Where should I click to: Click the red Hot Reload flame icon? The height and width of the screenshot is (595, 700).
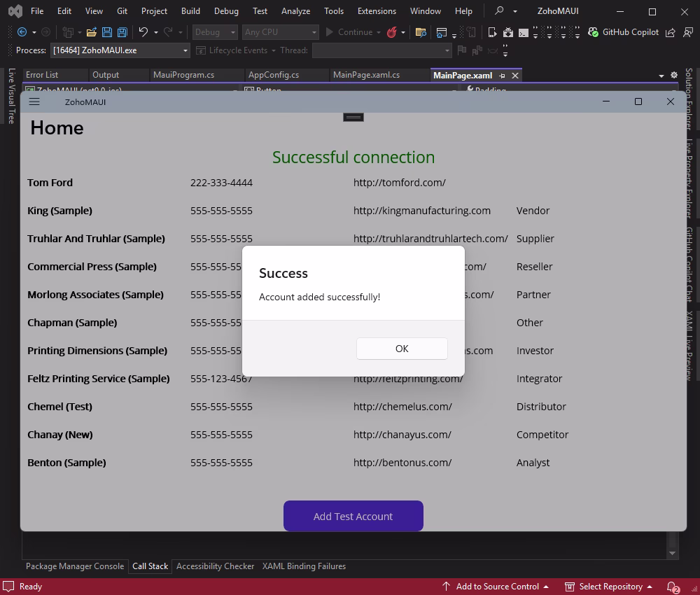point(391,32)
